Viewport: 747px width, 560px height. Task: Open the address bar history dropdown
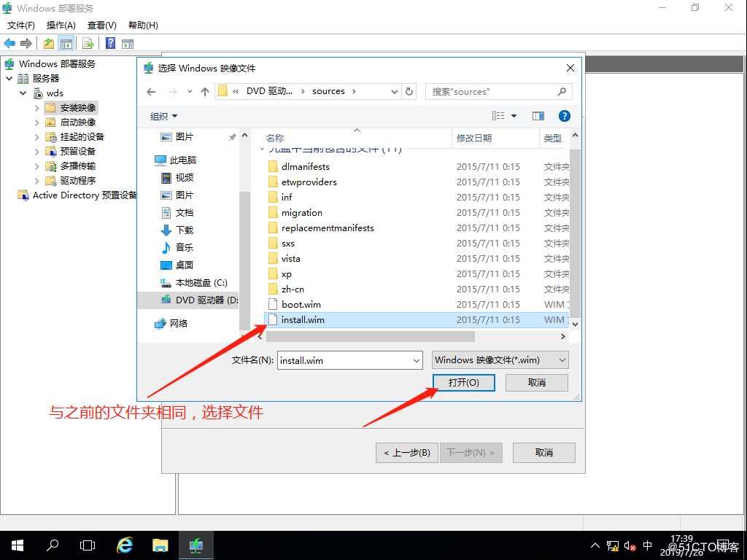tap(395, 91)
